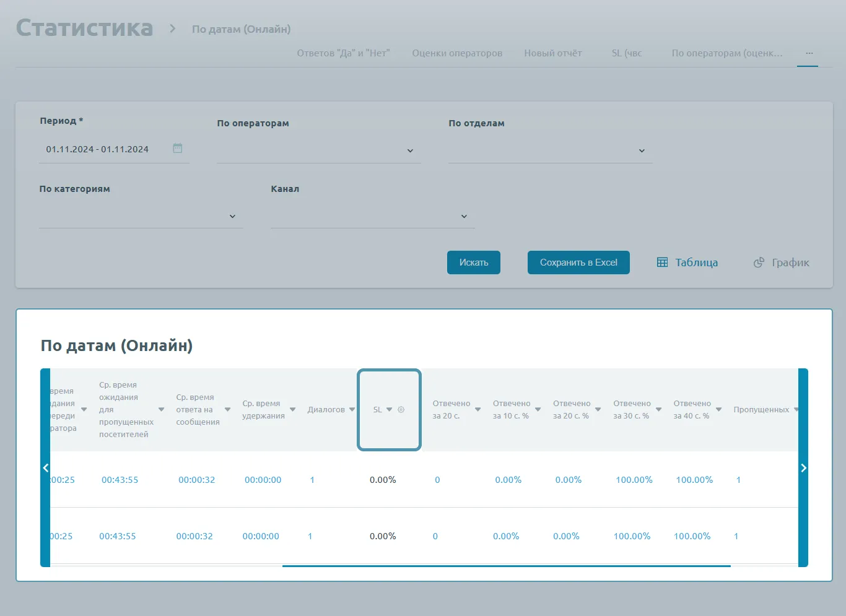Switch to График view
Image resolution: width=846 pixels, height=616 pixels.
coord(782,262)
